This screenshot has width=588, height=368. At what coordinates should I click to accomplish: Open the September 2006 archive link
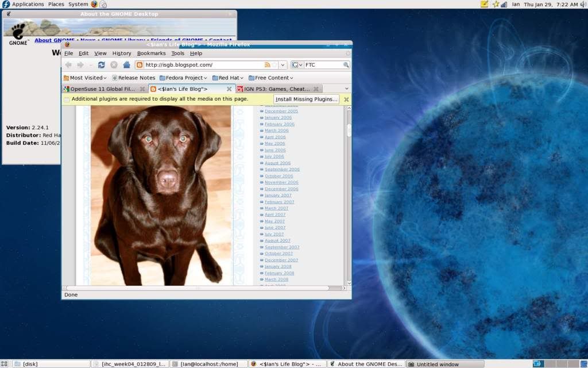point(282,170)
